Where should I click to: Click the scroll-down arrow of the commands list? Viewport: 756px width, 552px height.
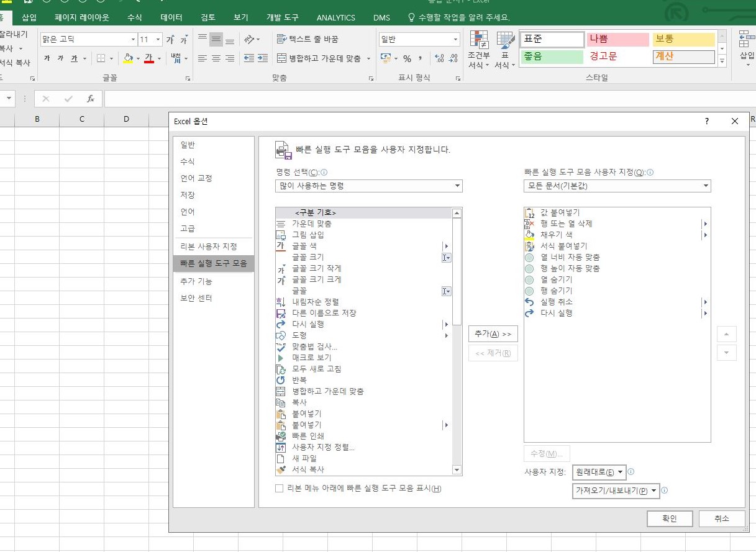pos(457,470)
